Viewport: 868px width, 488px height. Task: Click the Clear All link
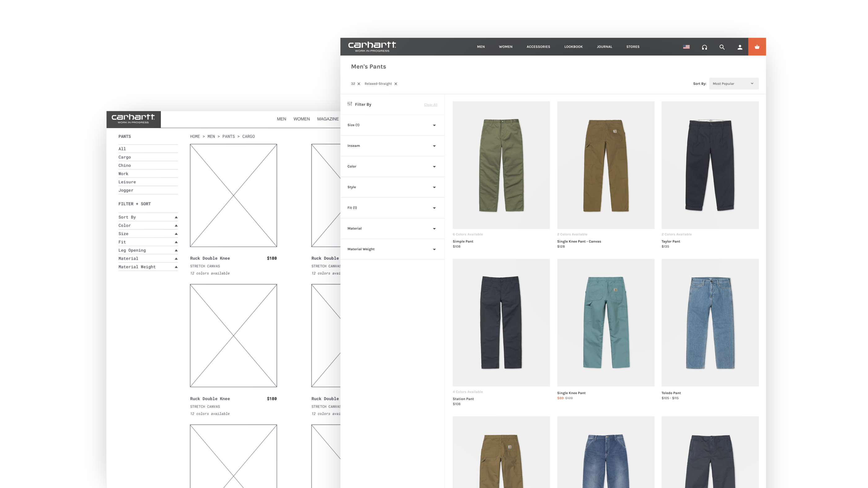[430, 105]
